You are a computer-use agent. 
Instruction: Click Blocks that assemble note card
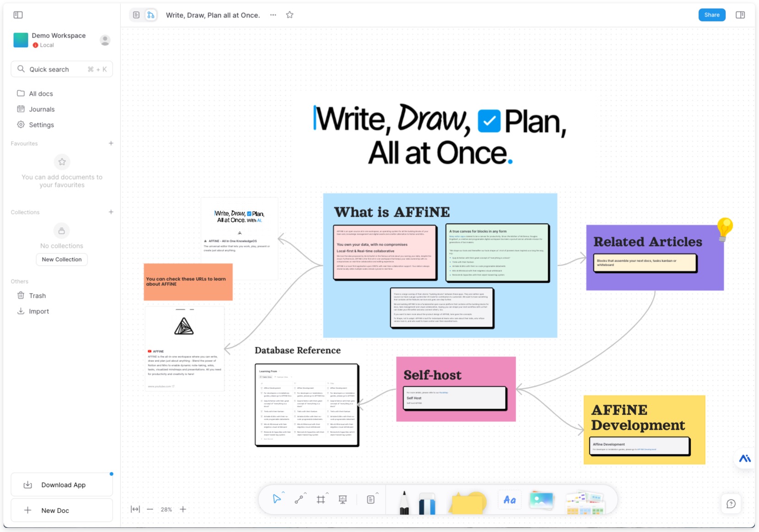point(645,263)
